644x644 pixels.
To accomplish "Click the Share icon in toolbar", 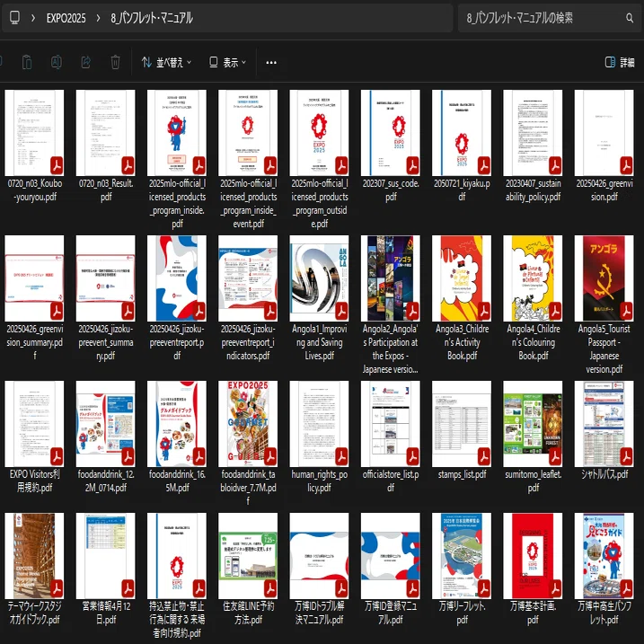I will (x=86, y=63).
